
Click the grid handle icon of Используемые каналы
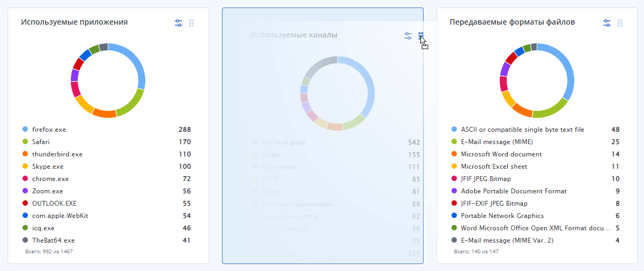tap(421, 36)
